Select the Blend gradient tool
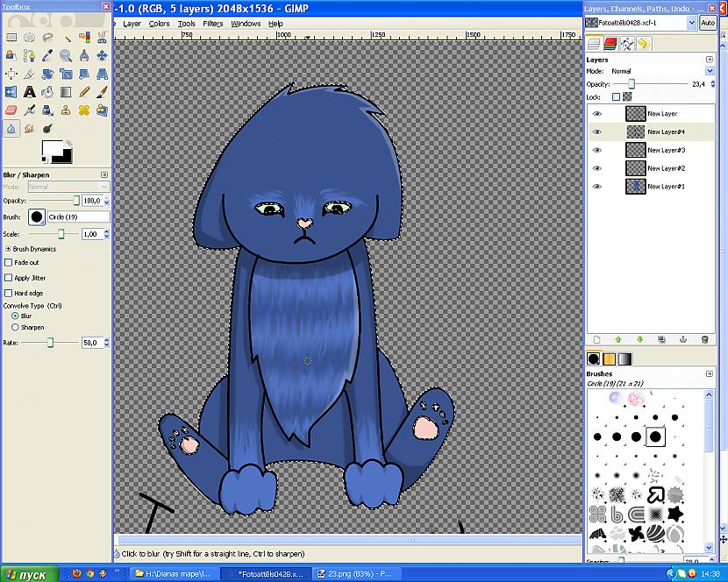 click(x=66, y=92)
